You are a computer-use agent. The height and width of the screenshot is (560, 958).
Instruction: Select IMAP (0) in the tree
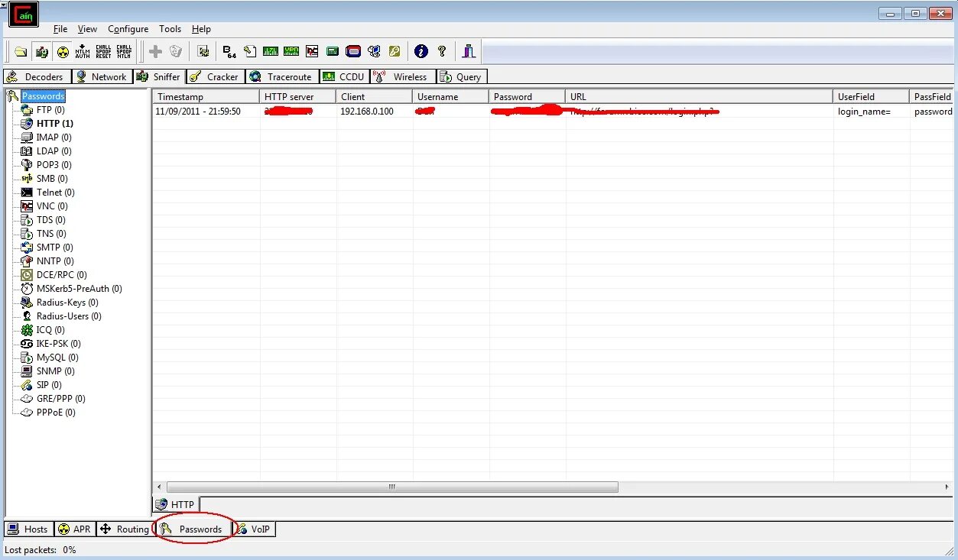tap(54, 138)
